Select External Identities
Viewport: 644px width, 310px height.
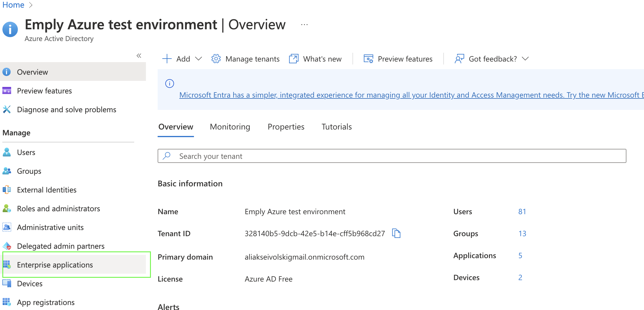click(46, 190)
